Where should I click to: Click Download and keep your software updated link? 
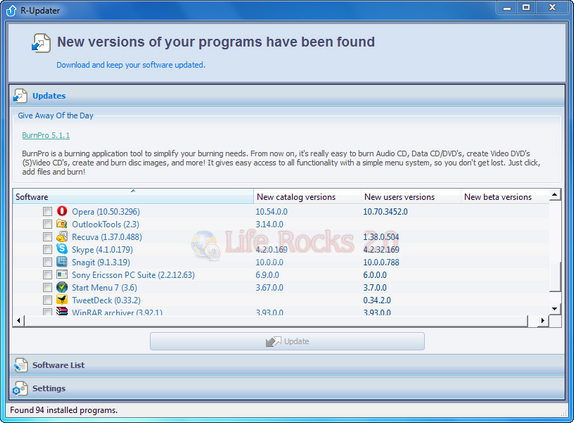(131, 65)
